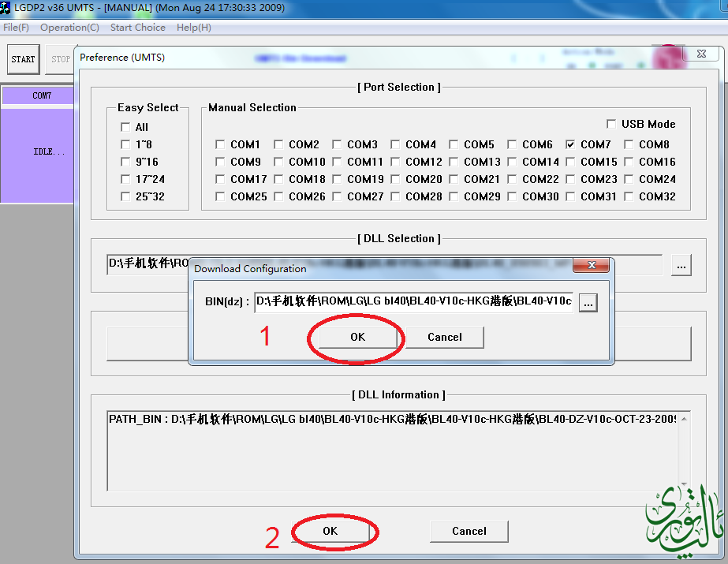
Task: Click scroll-up arrow in DLL Information box
Action: (x=684, y=419)
